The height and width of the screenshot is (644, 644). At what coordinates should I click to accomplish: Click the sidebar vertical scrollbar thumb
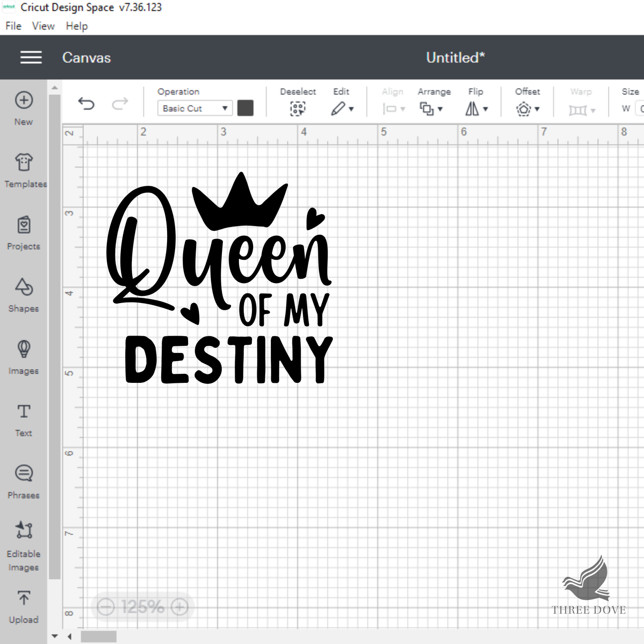click(54, 336)
